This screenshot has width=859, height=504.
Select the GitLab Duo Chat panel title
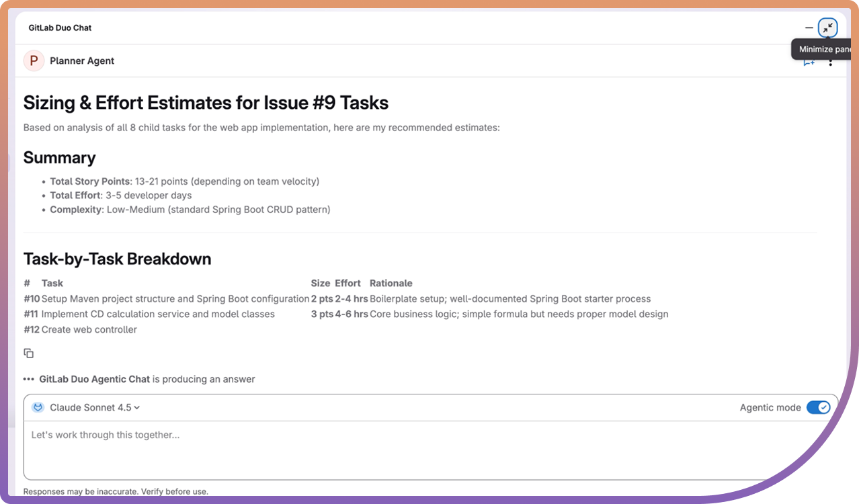tap(60, 28)
